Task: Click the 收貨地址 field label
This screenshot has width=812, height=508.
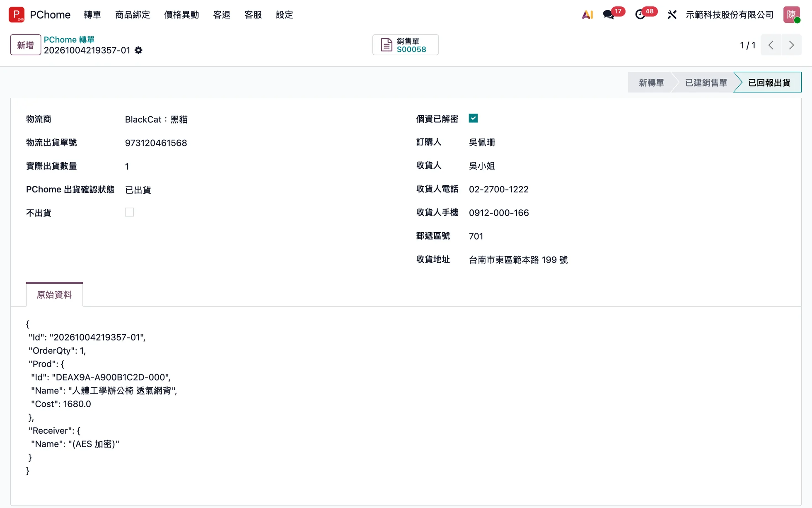Action: coord(433,259)
